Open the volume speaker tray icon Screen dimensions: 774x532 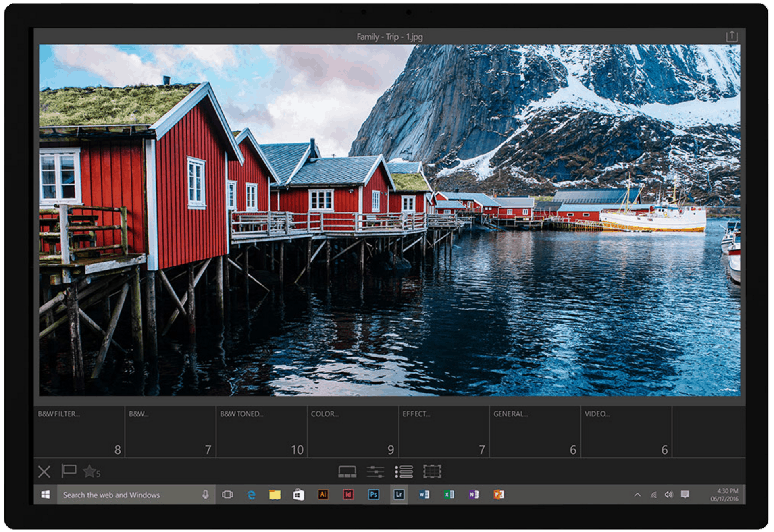669,495
